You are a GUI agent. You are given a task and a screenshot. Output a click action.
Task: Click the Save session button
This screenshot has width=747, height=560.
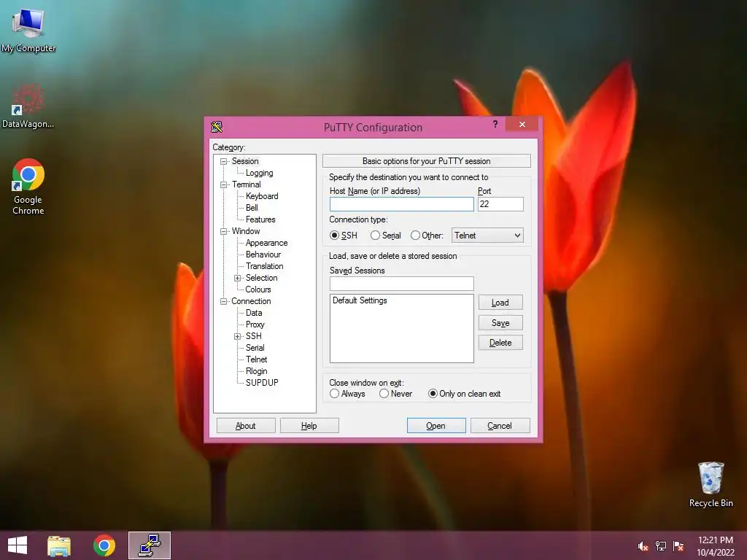click(x=500, y=323)
